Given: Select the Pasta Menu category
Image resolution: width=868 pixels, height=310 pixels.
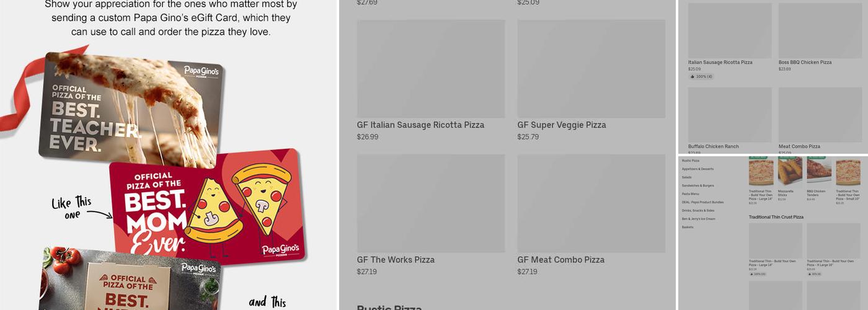Looking at the screenshot, I should pyautogui.click(x=691, y=194).
